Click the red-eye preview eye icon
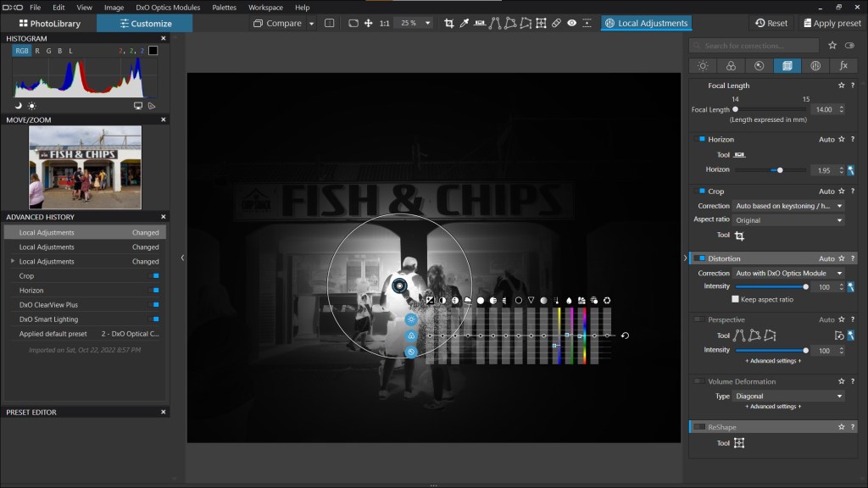The image size is (868, 488). pos(572,23)
